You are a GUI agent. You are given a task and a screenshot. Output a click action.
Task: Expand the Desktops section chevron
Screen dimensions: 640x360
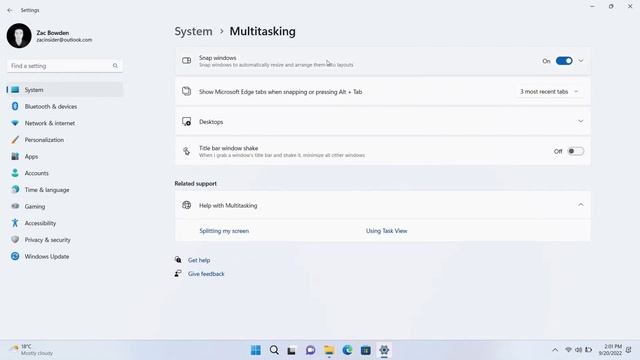point(581,121)
